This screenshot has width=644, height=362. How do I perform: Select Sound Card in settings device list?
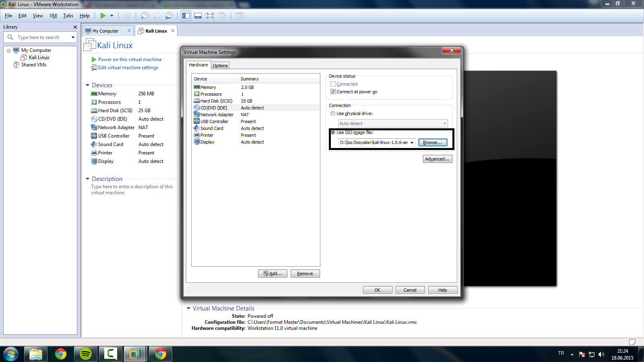coord(256,128)
